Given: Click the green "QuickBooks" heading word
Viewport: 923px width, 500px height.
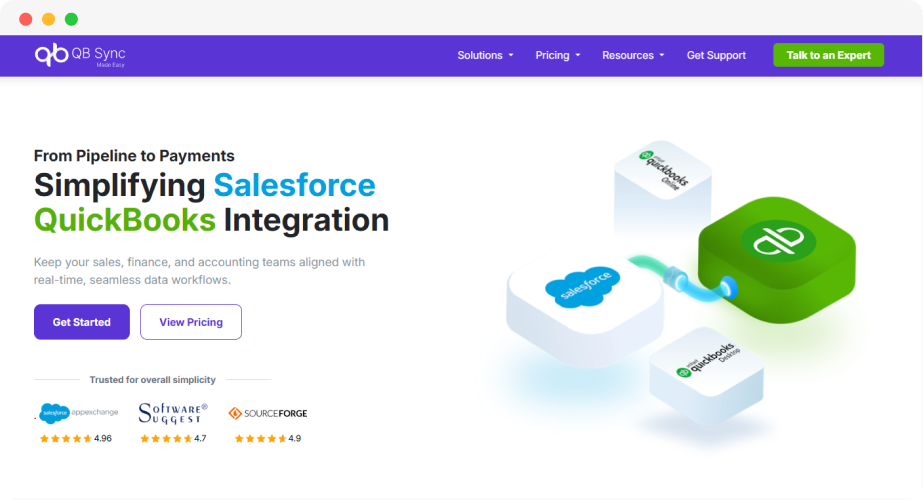Looking at the screenshot, I should (125, 220).
